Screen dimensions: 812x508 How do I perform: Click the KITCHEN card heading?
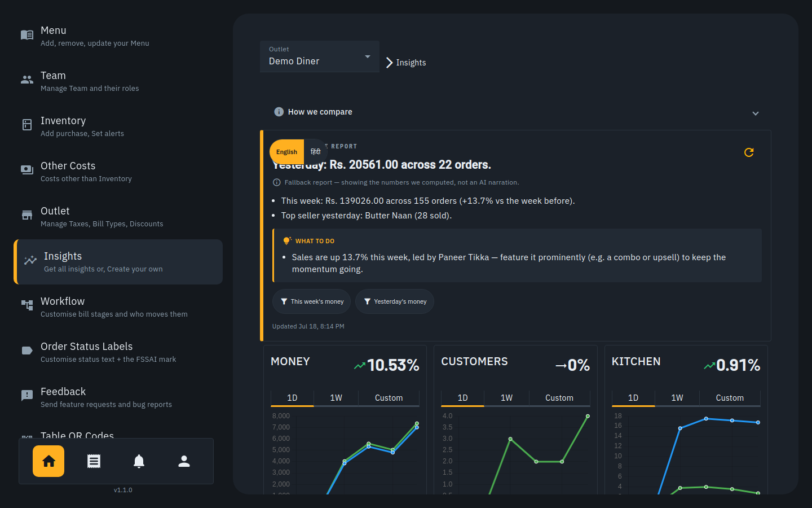[x=636, y=362]
